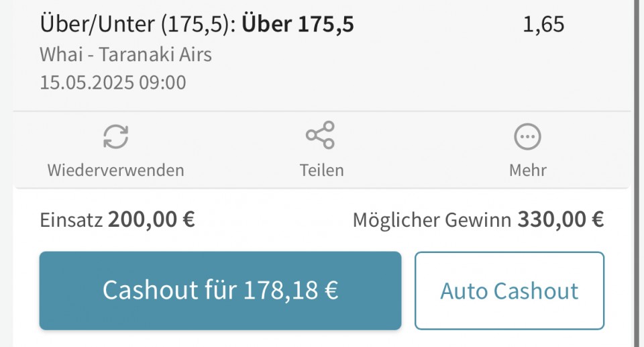Click the Teilen label
644x347 pixels.
point(321,170)
